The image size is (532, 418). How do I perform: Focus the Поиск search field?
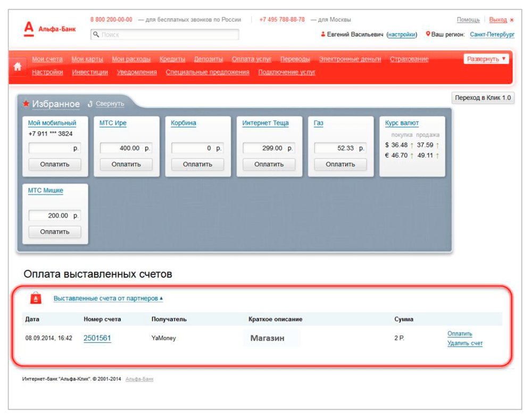pos(164,34)
